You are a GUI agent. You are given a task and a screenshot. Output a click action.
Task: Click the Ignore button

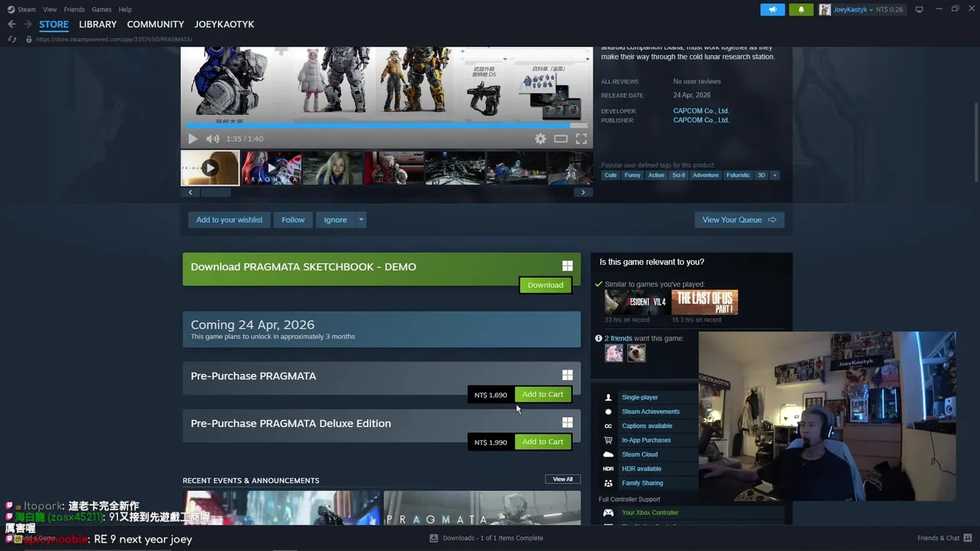coord(335,220)
